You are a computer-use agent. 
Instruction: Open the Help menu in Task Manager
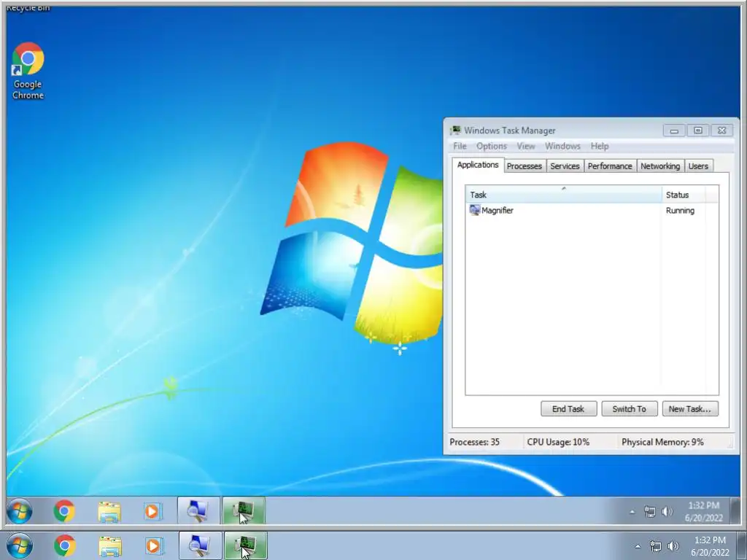(600, 146)
